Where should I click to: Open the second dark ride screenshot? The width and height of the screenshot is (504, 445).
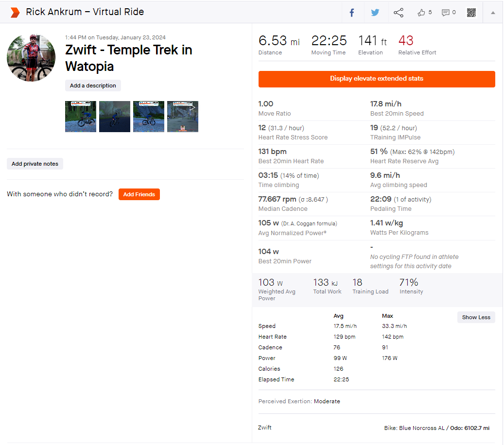[115, 117]
